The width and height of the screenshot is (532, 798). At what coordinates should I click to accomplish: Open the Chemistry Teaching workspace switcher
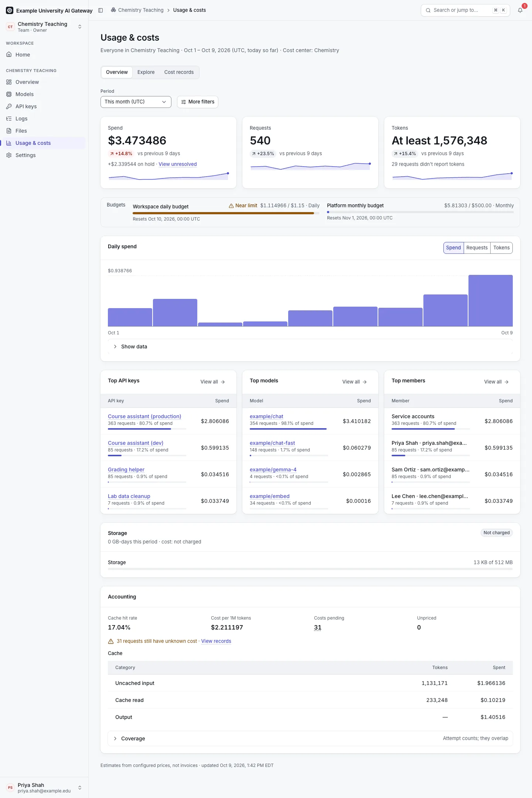(x=44, y=27)
